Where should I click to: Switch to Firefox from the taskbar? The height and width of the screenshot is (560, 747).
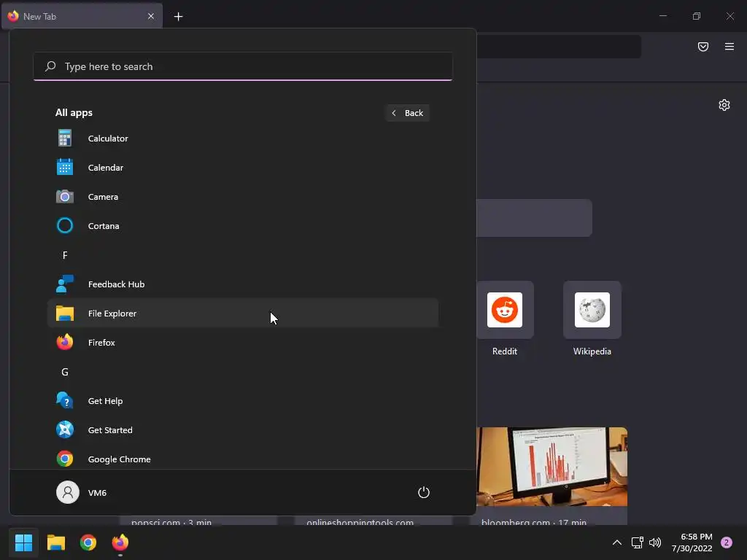(x=120, y=542)
